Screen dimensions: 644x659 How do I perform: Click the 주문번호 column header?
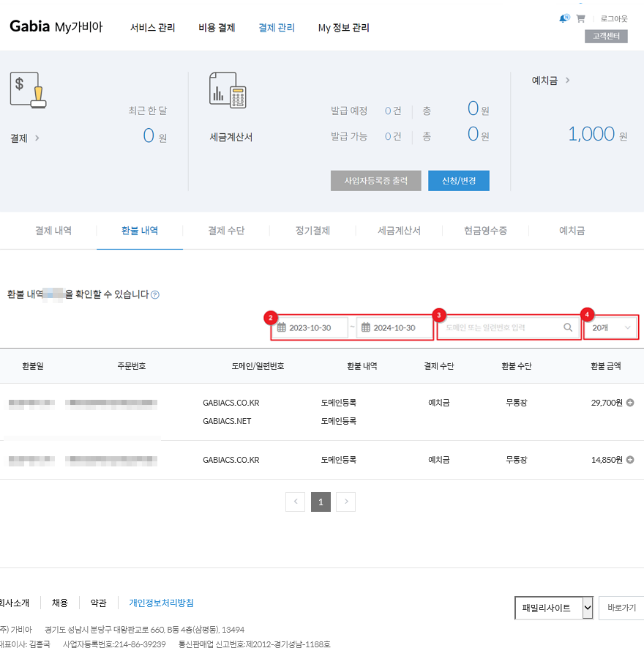tap(132, 366)
